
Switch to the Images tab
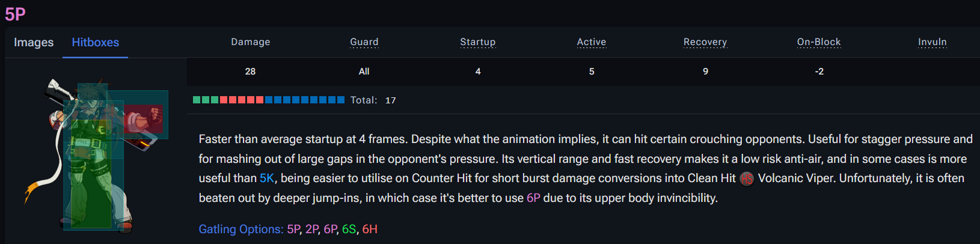point(34,42)
